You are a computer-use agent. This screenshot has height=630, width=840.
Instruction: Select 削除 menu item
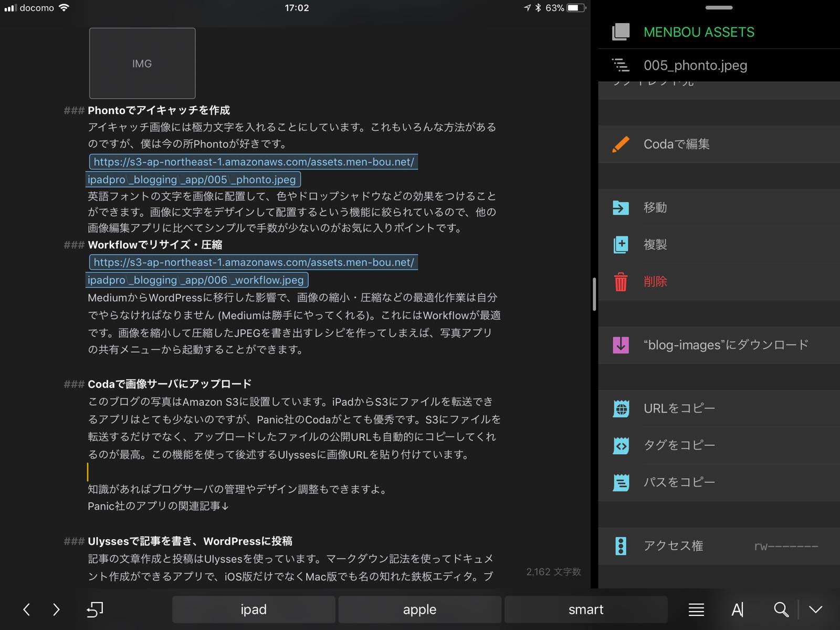[719, 282]
